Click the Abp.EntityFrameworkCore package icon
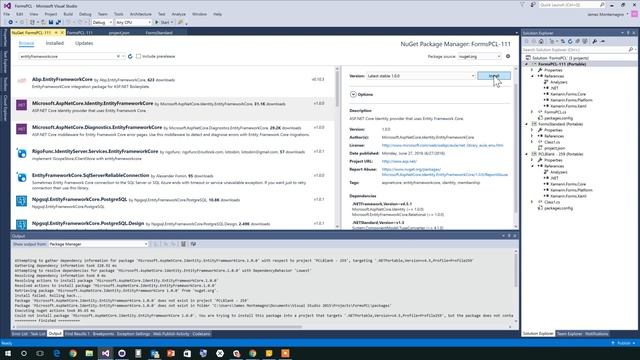Image resolution: width=640 pixels, height=360 pixels. coord(21,80)
